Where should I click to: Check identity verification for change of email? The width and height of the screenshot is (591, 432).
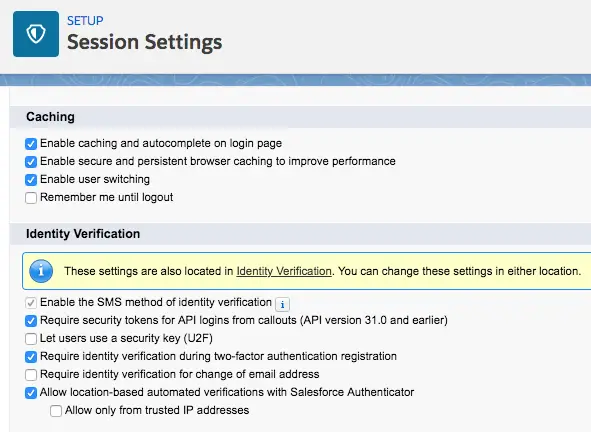coord(31,375)
